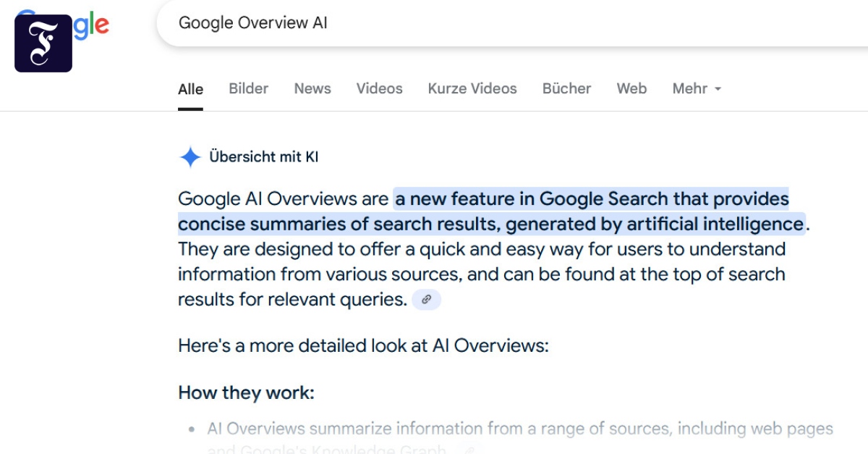This screenshot has width=868, height=454.
Task: Select the Alle tab
Action: click(x=190, y=90)
